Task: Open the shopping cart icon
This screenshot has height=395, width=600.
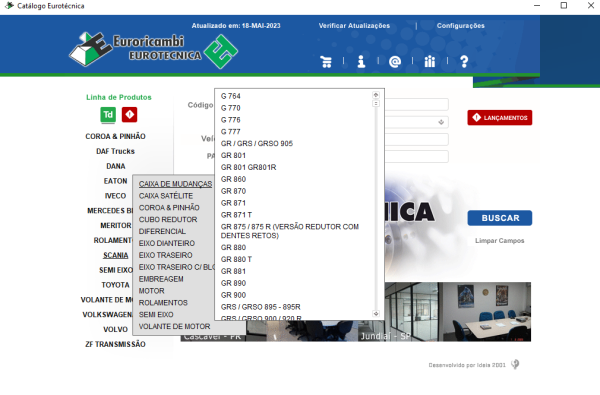Action: tap(326, 62)
